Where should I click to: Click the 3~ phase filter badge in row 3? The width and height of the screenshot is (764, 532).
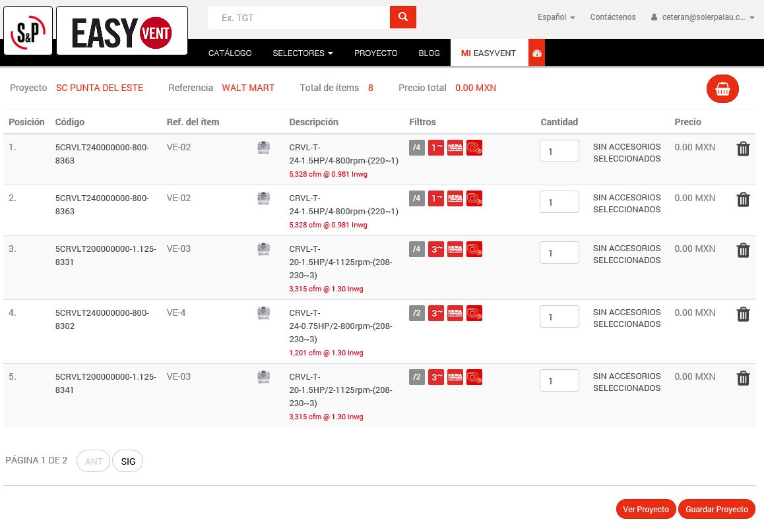coord(436,249)
